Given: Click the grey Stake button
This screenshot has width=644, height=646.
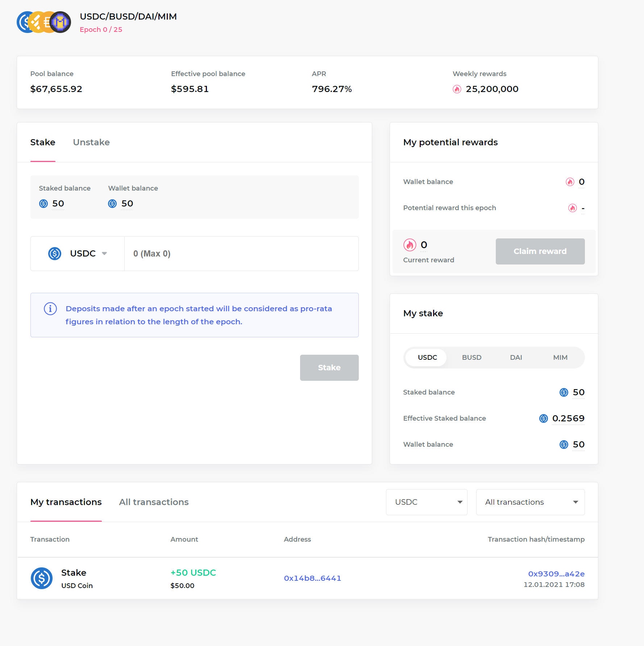Looking at the screenshot, I should (x=329, y=368).
